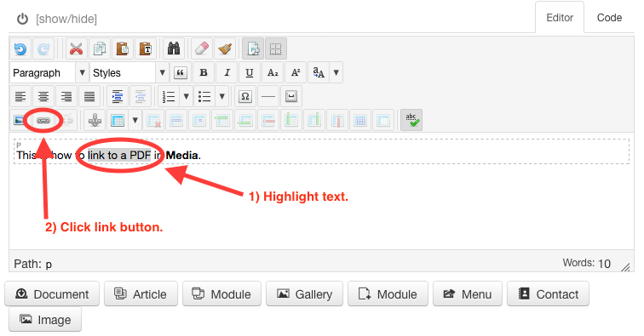Open the Paragraph format dropdown
644x336 pixels.
49,73
